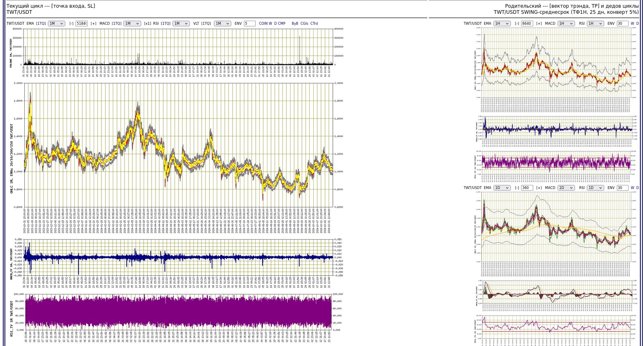Click the [1TQ] link next to EMA
The width and height of the screenshot is (644, 346).
tap(41, 24)
